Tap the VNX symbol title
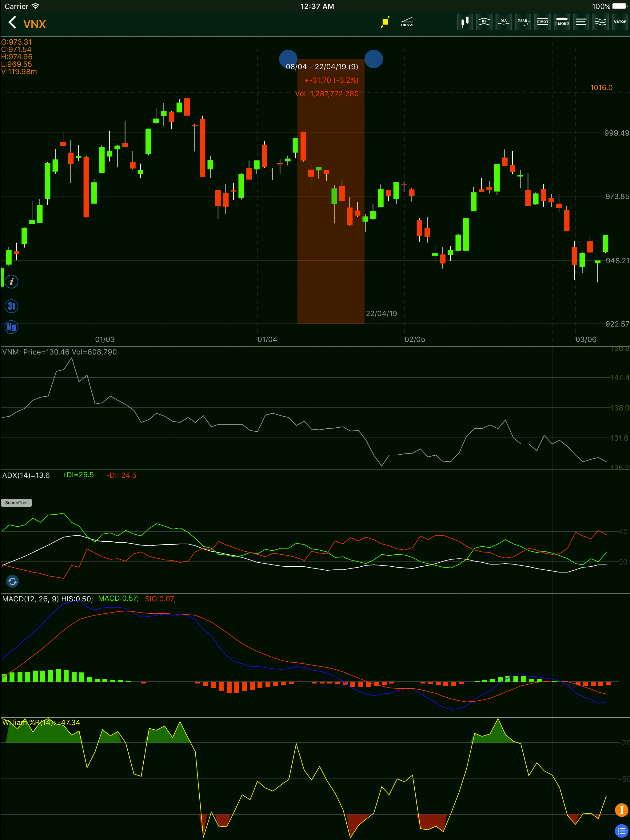630x840 pixels. pos(34,24)
